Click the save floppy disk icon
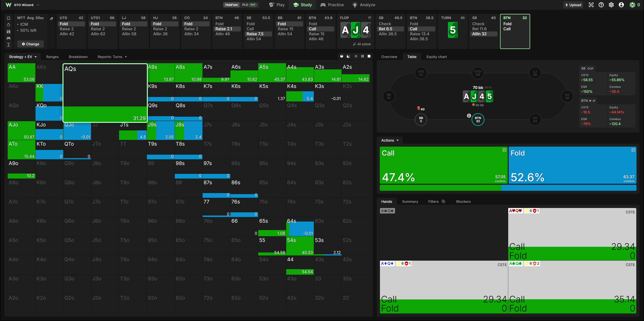Screen dimensions: 644x321 pyautogui.click(x=9, y=31)
